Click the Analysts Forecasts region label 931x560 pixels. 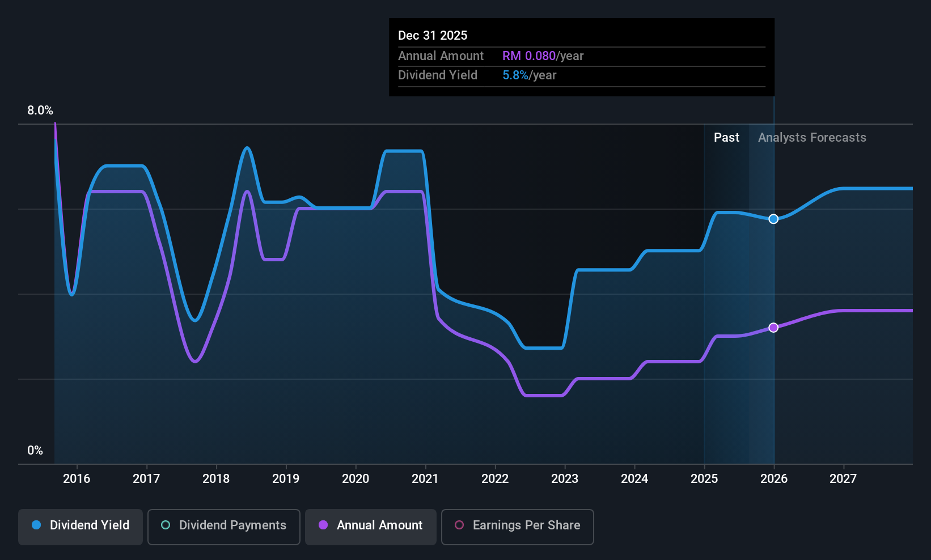pyautogui.click(x=812, y=137)
